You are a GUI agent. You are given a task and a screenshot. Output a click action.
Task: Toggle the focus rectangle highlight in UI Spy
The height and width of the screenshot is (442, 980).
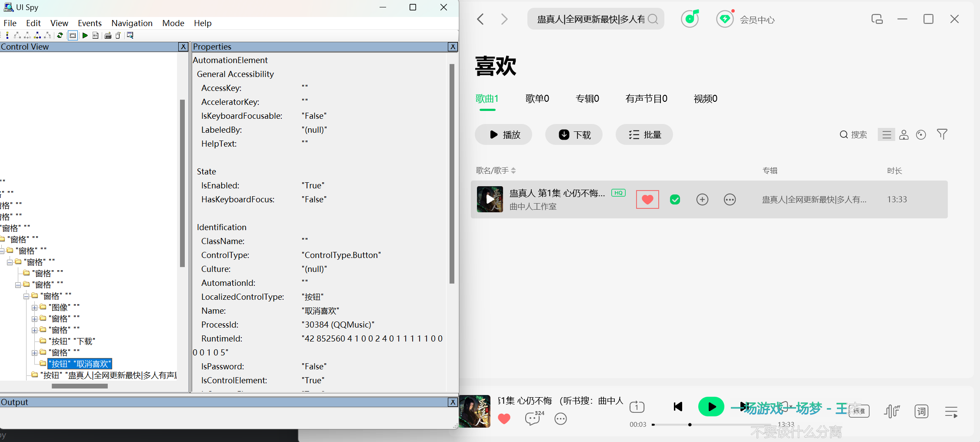coord(73,35)
